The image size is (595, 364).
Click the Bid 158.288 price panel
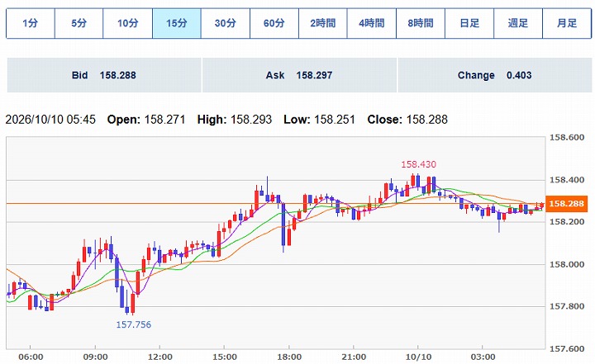click(104, 75)
